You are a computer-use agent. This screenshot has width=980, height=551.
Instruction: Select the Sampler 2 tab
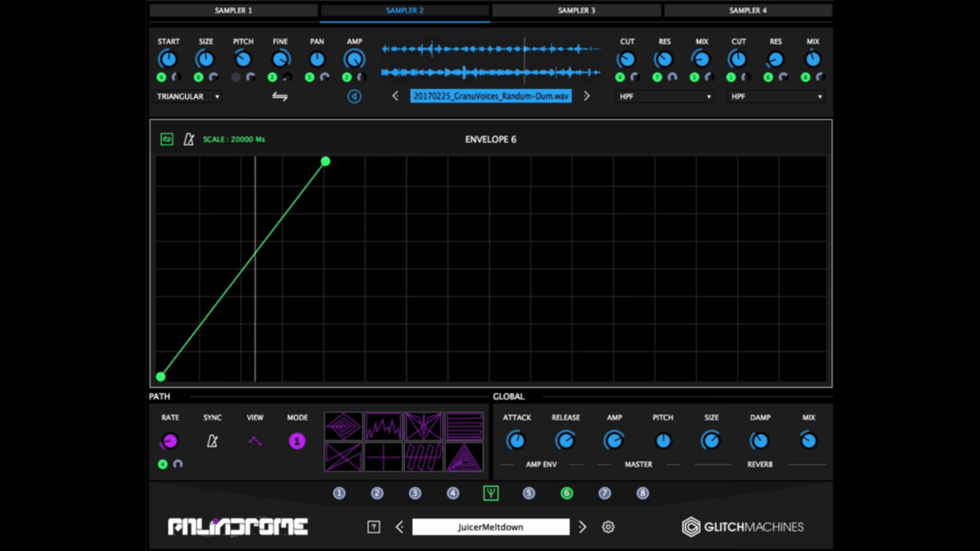(405, 11)
